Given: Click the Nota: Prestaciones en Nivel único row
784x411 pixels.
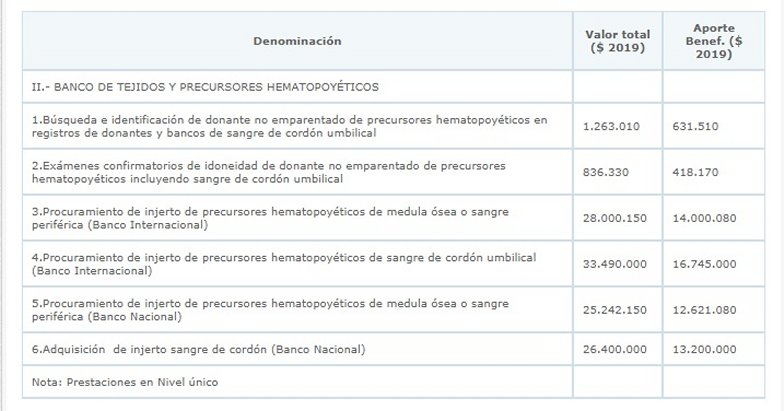Looking at the screenshot, I should [x=125, y=381].
